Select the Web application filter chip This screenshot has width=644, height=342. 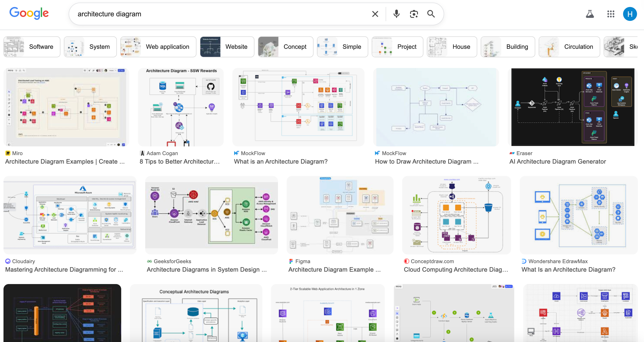coord(158,47)
